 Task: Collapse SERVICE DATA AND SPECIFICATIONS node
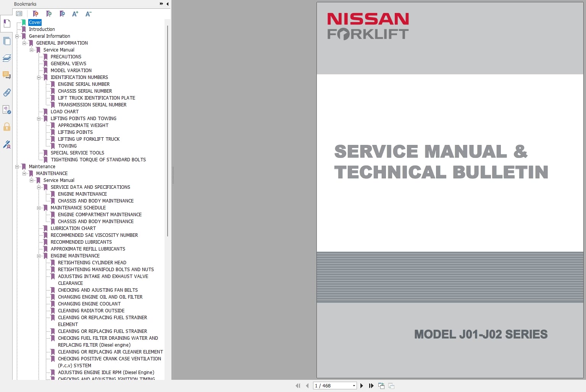pos(39,187)
